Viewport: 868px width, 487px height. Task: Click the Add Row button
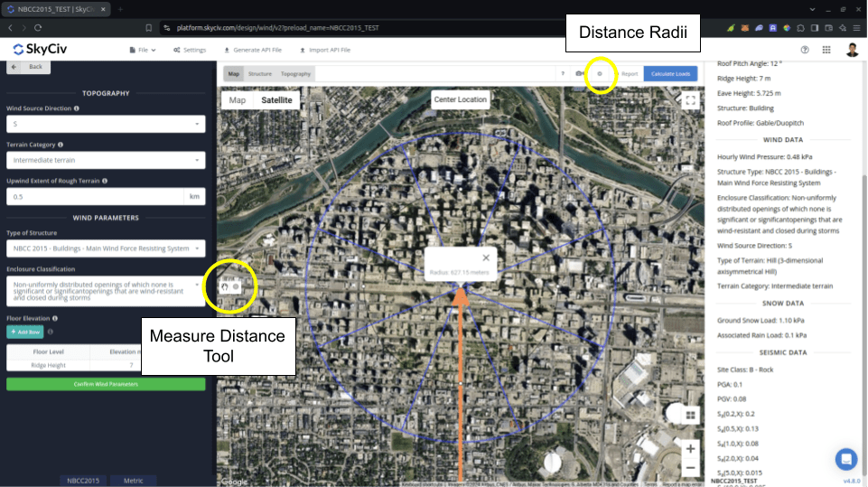(25, 332)
